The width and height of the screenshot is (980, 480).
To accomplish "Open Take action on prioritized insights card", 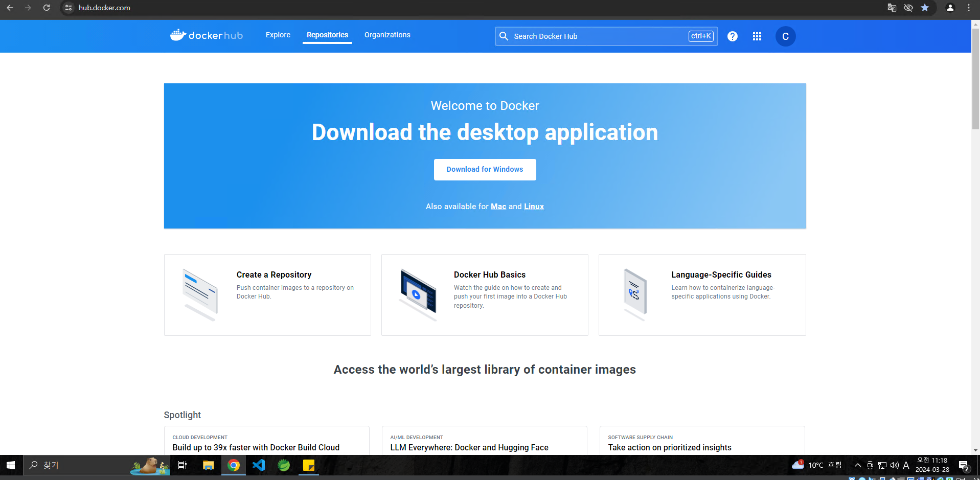I will pyautogui.click(x=702, y=441).
